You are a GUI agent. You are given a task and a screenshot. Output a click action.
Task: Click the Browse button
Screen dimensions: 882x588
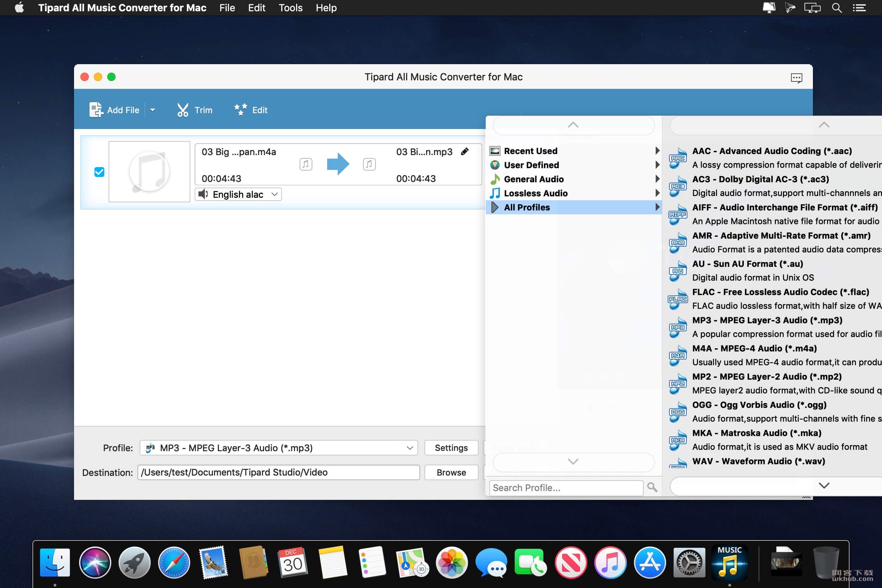click(x=451, y=472)
